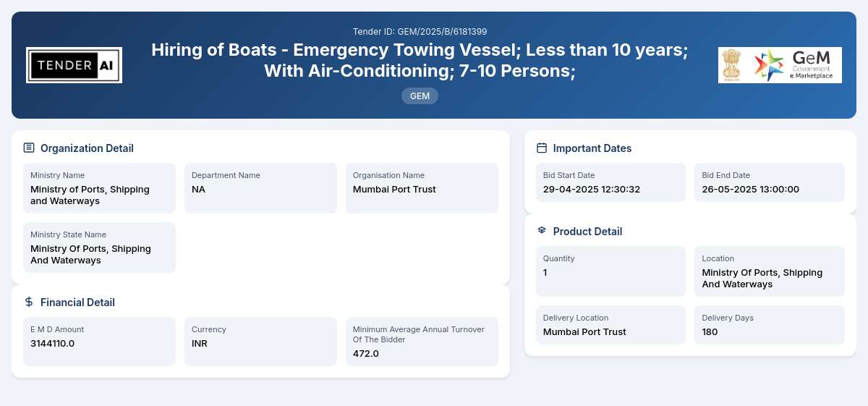Click the GEM tag badge
868x406 pixels.
[420, 96]
